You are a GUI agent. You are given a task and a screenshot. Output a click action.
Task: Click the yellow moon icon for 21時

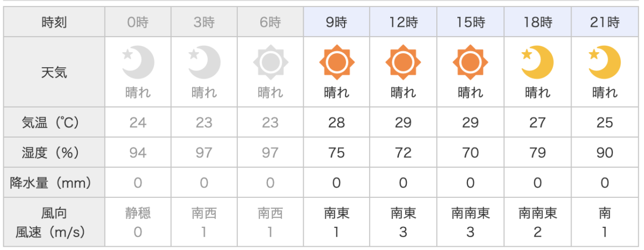[604, 62]
